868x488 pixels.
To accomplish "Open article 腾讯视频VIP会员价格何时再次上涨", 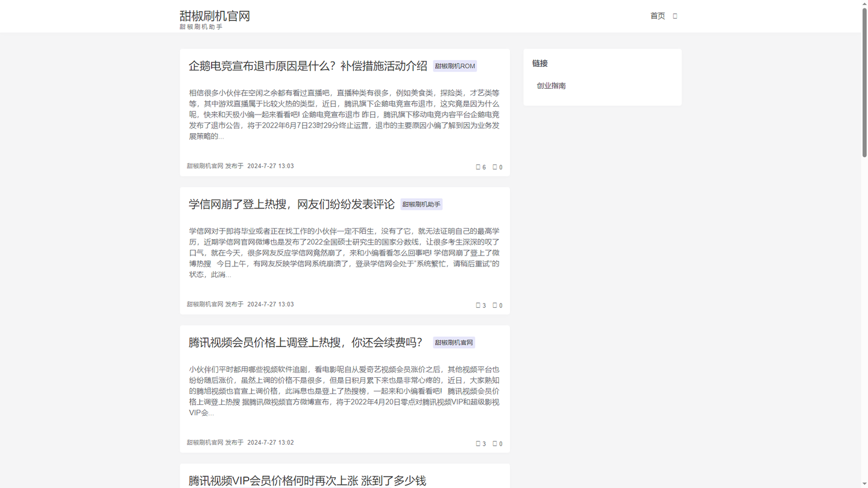I will pos(307,481).
